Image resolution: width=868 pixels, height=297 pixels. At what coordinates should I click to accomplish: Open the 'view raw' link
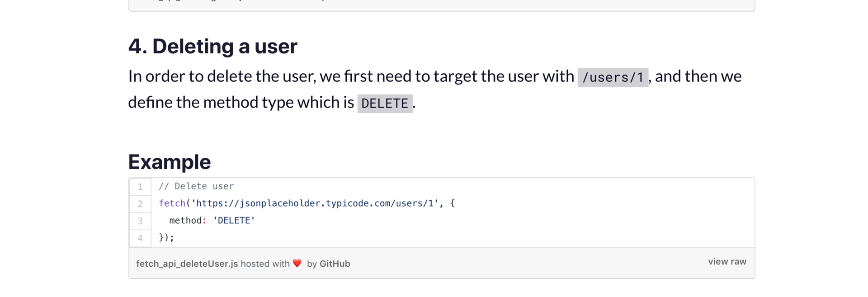pos(727,262)
